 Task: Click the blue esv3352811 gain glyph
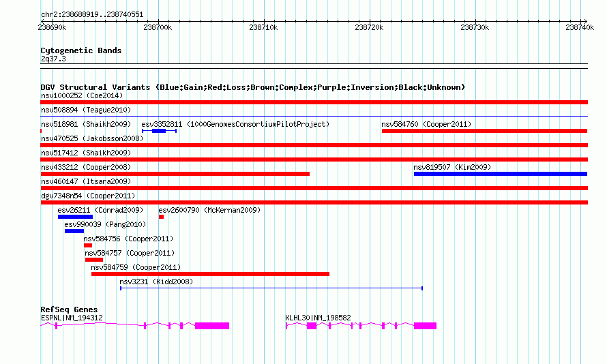(159, 131)
